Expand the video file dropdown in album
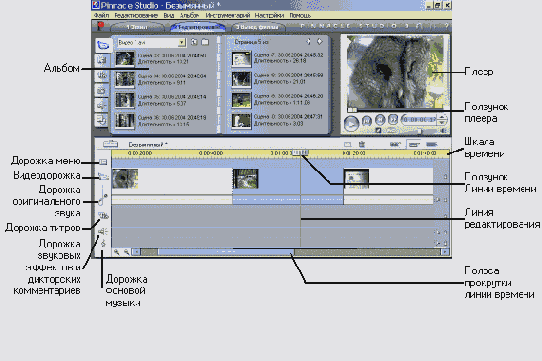 coord(181,42)
